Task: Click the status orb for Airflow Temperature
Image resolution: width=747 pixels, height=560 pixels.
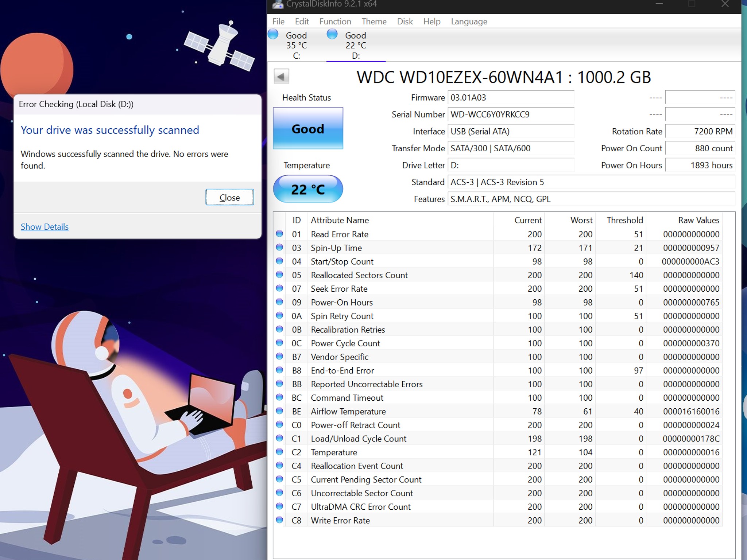Action: click(x=279, y=411)
